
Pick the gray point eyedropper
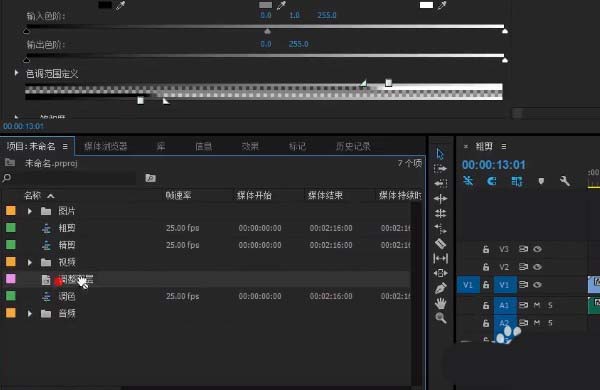click(x=281, y=5)
